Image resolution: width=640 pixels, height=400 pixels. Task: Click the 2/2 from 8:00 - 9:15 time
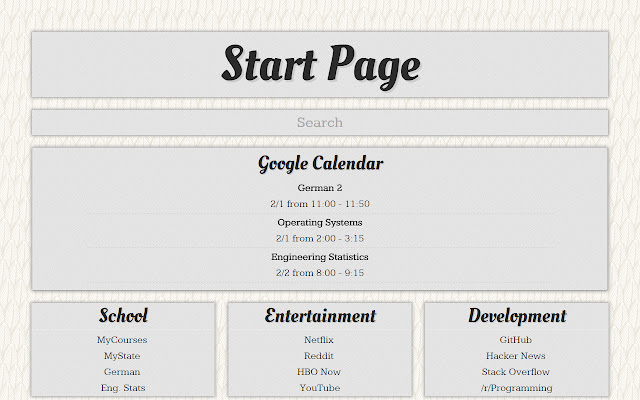click(320, 273)
